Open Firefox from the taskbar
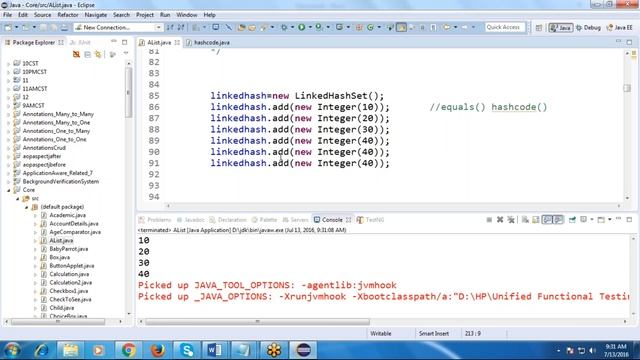640x360 pixels. click(x=157, y=350)
